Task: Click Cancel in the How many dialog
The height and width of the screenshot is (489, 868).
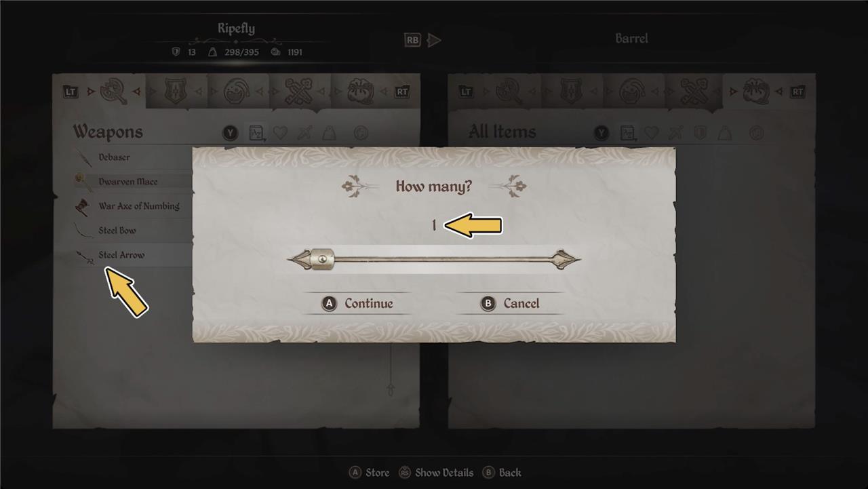Action: (511, 304)
